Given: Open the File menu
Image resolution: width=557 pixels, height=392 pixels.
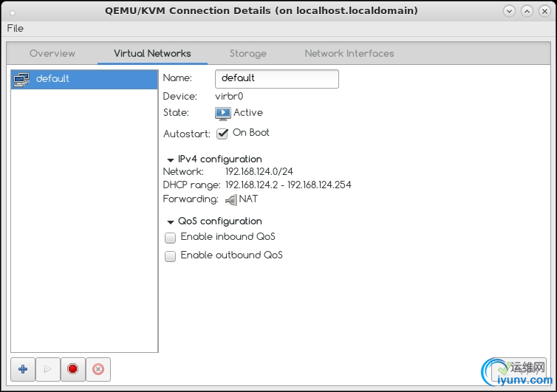Looking at the screenshot, I should point(16,28).
